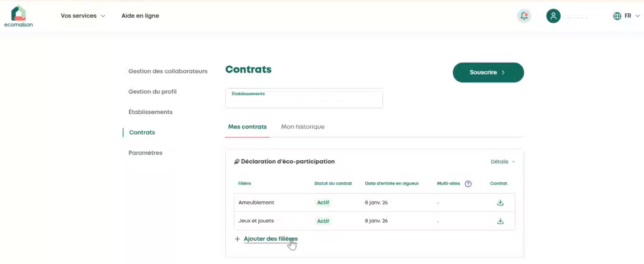Click the Ameublement row label
644x264 pixels.
(256, 202)
